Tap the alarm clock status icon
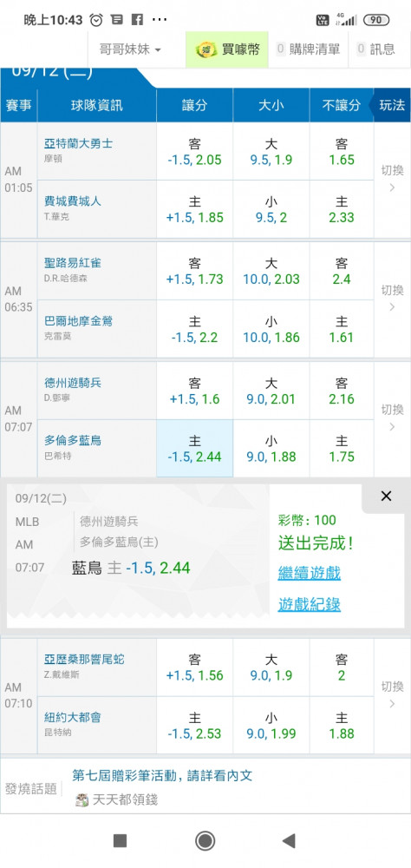 [96, 20]
